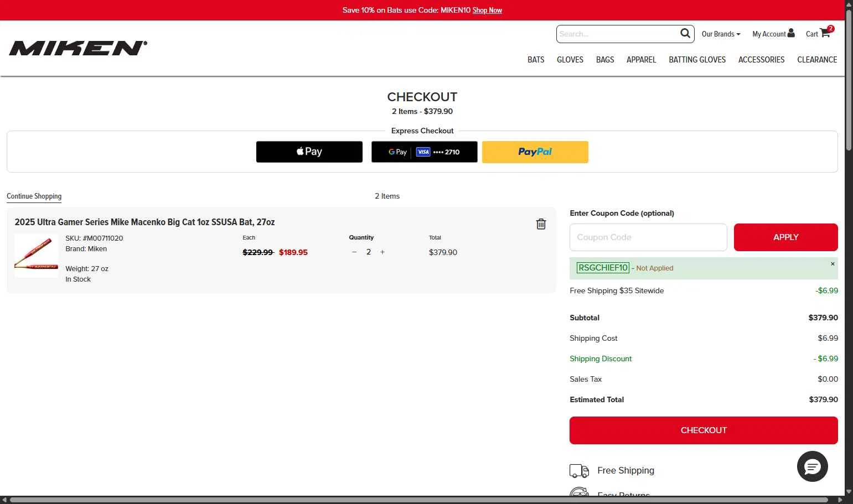Click the RSGCHIEF10 coupon tag

click(x=603, y=268)
